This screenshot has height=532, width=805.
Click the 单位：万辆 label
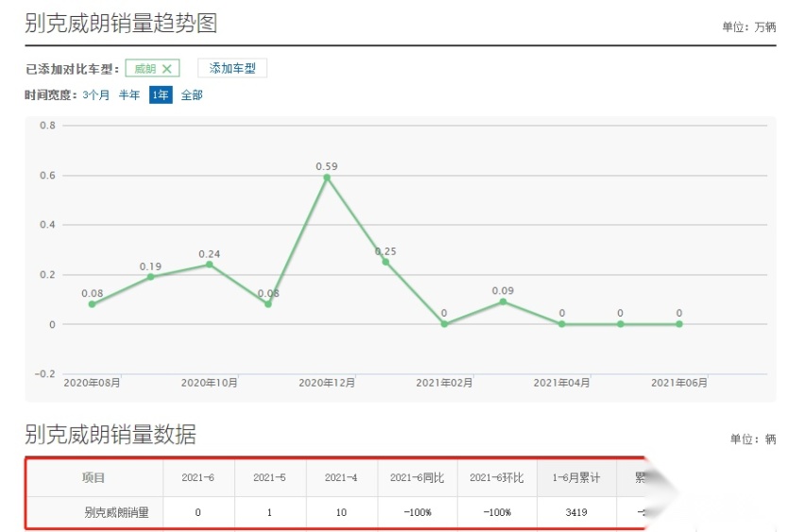coord(749,26)
